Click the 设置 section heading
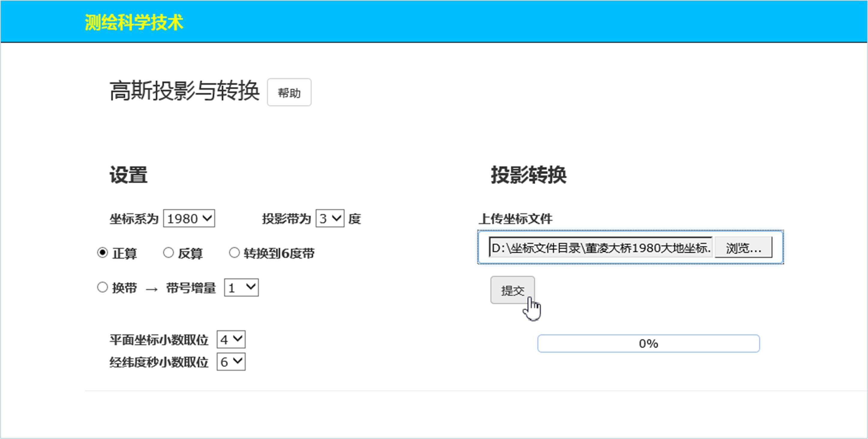Screen dimensions: 868x439 (128, 175)
